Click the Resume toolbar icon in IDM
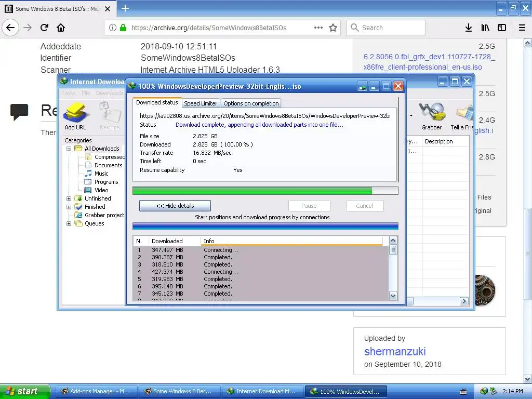Image resolution: width=532 pixels, height=399 pixels. coord(110,116)
